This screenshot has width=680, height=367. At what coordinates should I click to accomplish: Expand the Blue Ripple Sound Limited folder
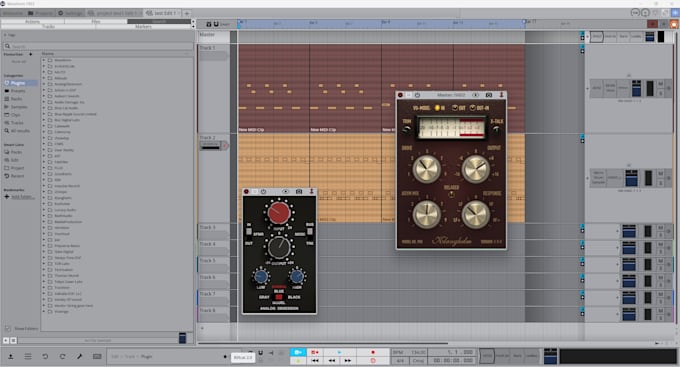pyautogui.click(x=43, y=114)
